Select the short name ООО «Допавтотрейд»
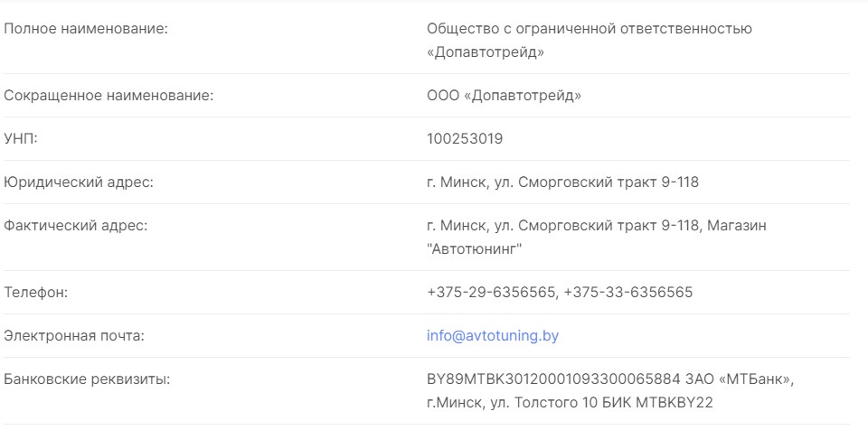The width and height of the screenshot is (868, 430). pyautogui.click(x=504, y=96)
